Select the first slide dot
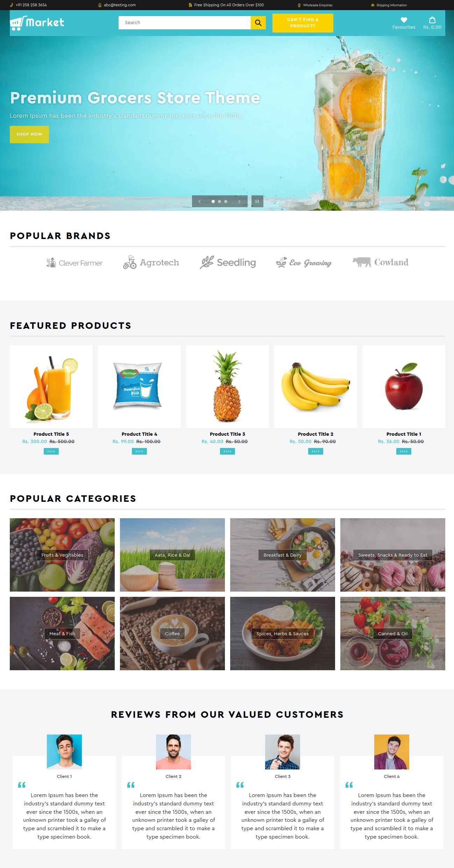Image resolution: width=454 pixels, height=868 pixels. pos(213,201)
